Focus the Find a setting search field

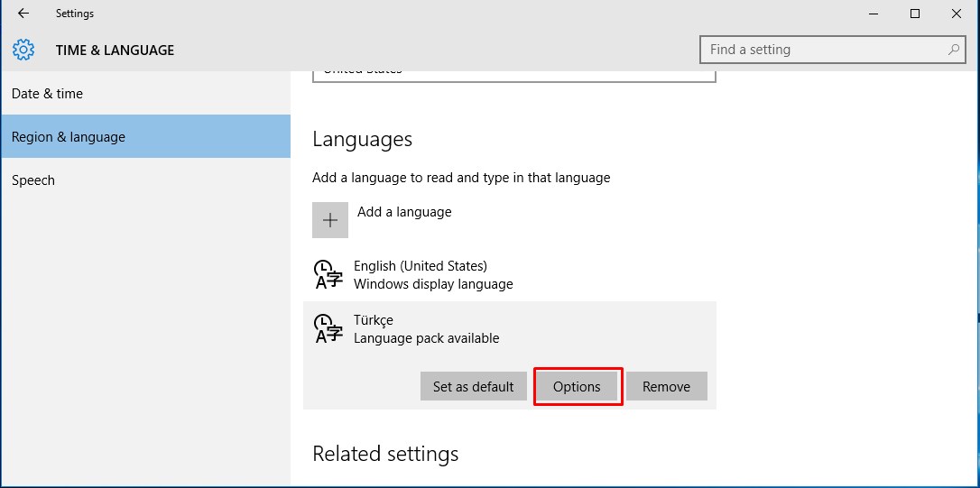[x=821, y=50]
